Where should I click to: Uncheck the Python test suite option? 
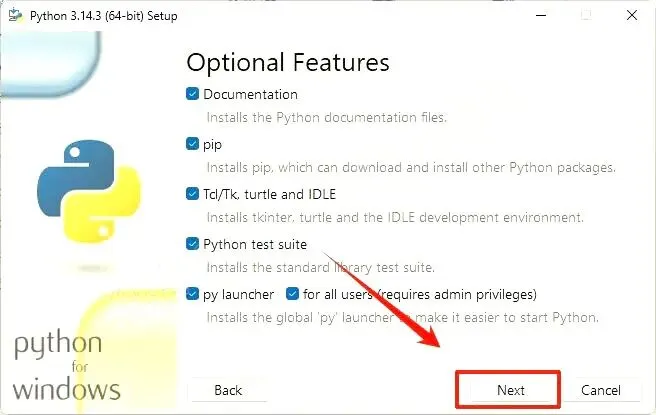[x=193, y=243]
